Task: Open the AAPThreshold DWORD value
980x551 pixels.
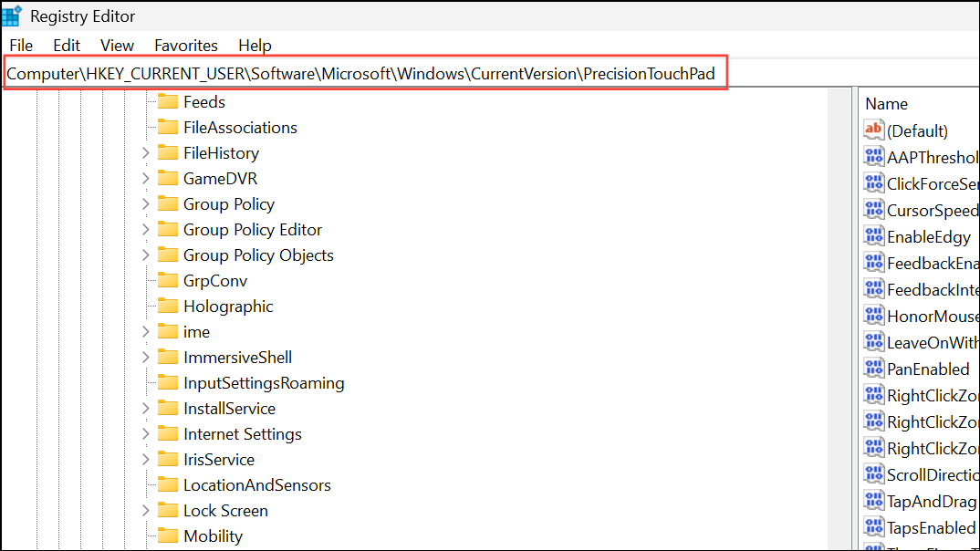Action: click(x=931, y=157)
